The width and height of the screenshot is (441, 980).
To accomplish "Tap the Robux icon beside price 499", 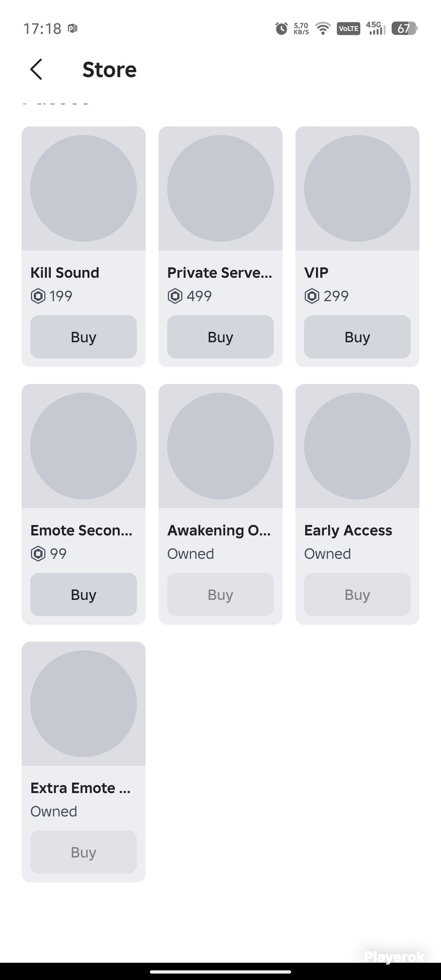I will point(175,296).
